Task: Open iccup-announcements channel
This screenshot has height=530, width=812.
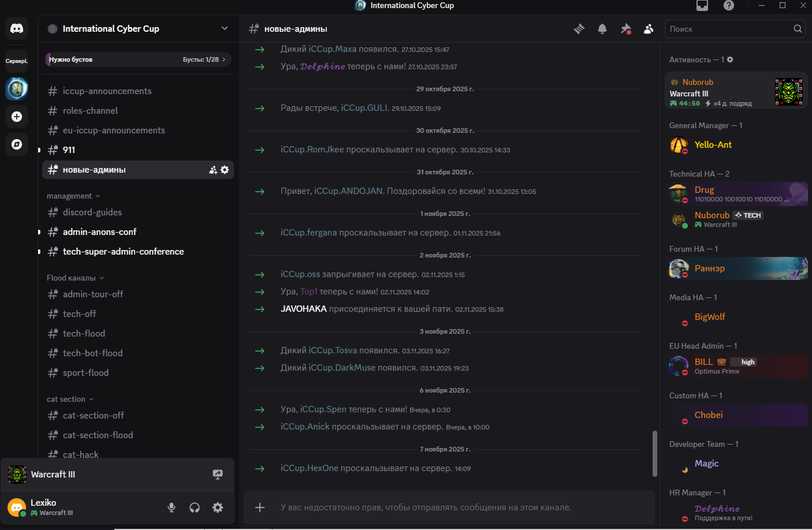Action: [138, 91]
